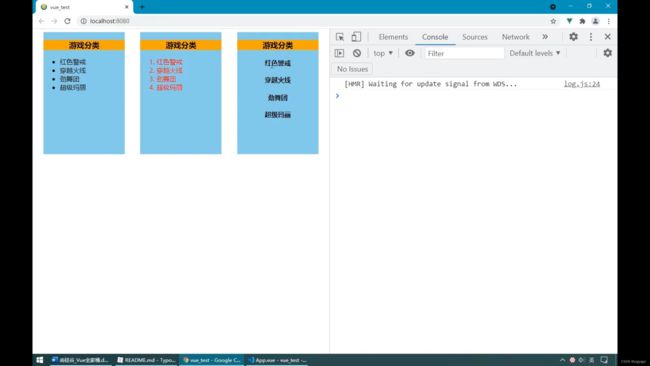This screenshot has width=650, height=366.
Task: Switch to the Elements tab
Action: (393, 37)
